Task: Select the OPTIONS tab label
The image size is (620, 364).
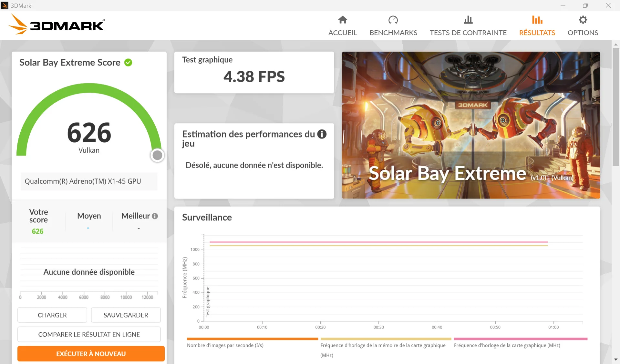Action: [x=583, y=33]
